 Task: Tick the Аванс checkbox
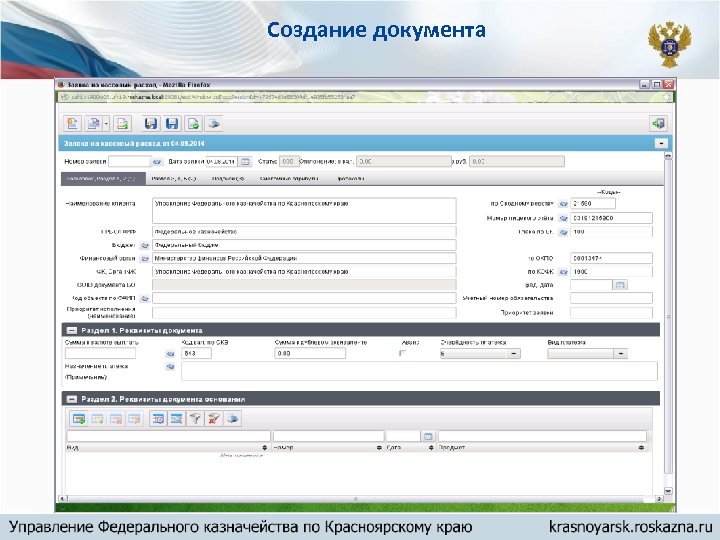pyautogui.click(x=402, y=353)
